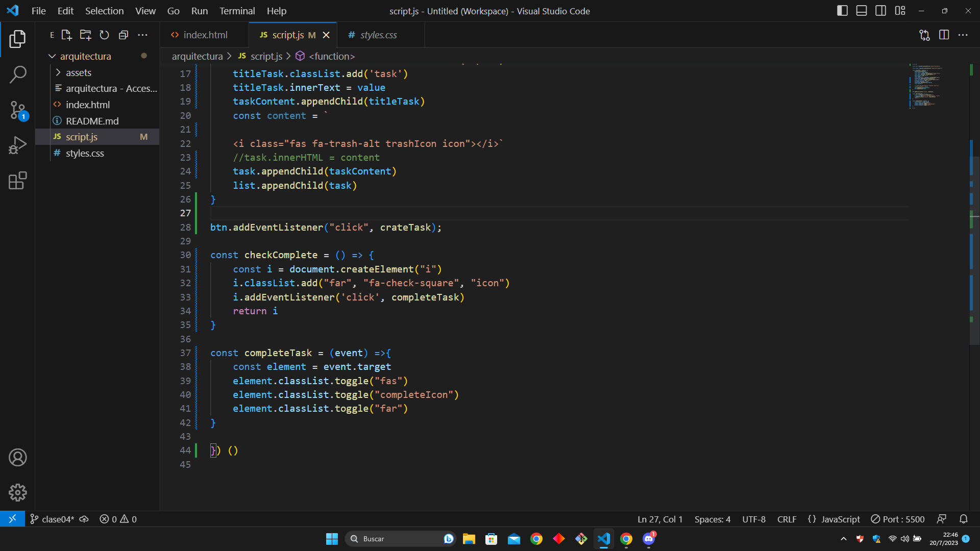Viewport: 980px width, 551px height.
Task: Open styles.css in Explorer tree
Action: (x=97, y=153)
